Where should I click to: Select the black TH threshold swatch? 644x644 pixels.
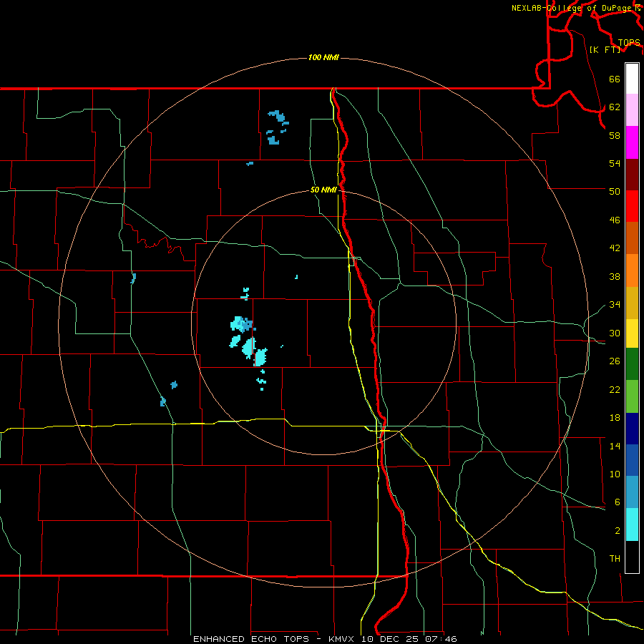click(x=632, y=557)
